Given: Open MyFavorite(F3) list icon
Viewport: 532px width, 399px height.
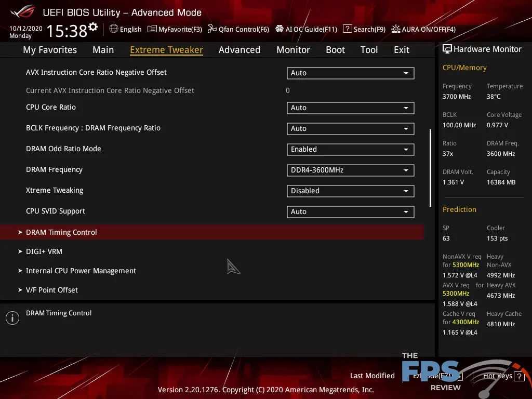Looking at the screenshot, I should coord(152,29).
